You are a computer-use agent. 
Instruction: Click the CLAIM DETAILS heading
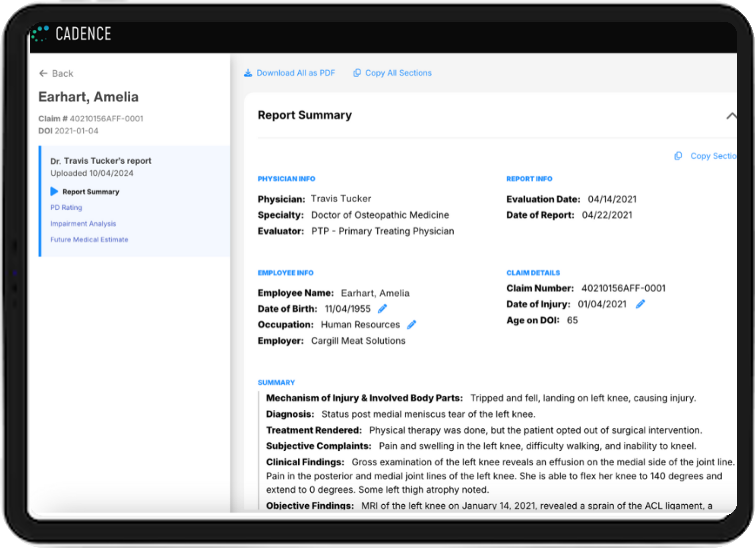[x=533, y=273]
